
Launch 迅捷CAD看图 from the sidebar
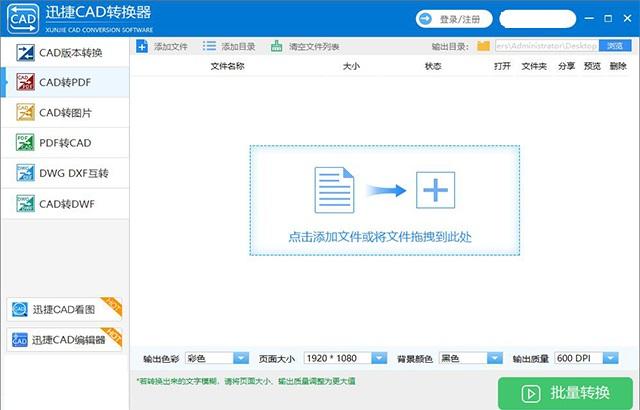(x=64, y=309)
